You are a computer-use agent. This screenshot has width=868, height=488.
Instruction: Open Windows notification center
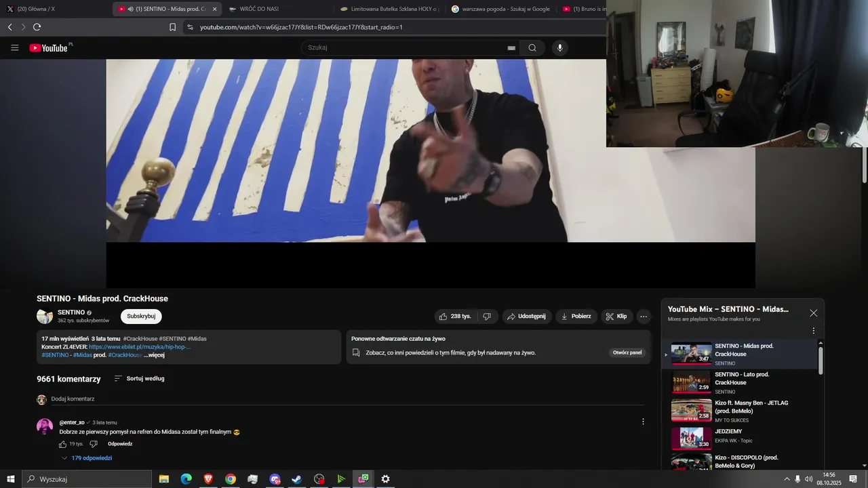(x=853, y=479)
